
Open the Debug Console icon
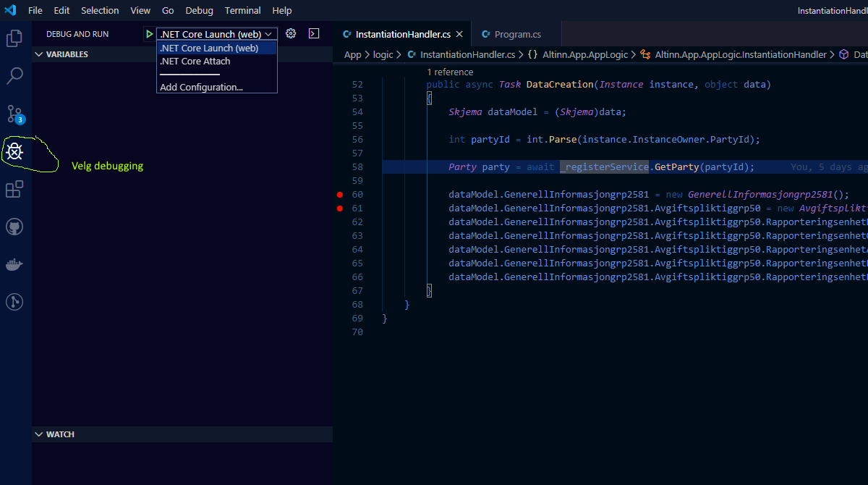pyautogui.click(x=313, y=33)
